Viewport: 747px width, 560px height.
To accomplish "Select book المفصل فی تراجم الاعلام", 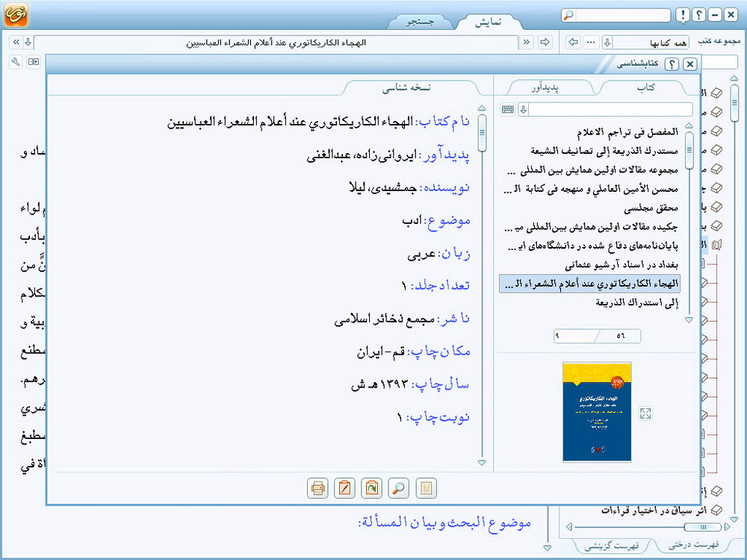I will click(627, 131).
